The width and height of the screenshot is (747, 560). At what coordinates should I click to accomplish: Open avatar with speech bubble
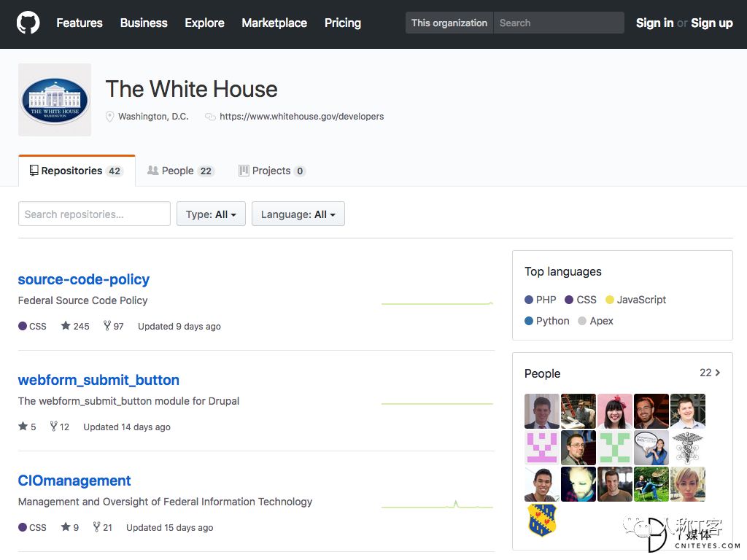point(651,448)
